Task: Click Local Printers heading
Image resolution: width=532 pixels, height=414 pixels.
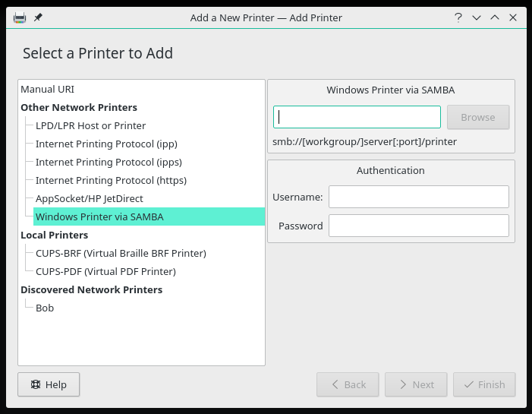Action: [55, 235]
